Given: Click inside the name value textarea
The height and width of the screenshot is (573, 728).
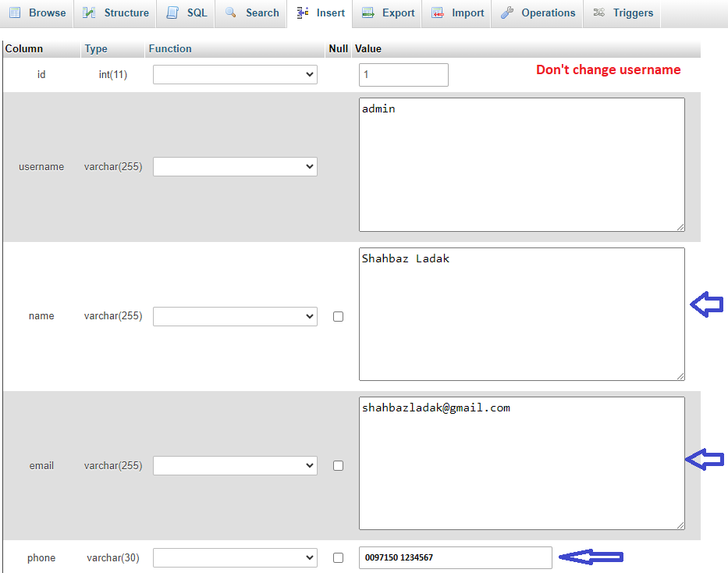Looking at the screenshot, I should coord(521,314).
